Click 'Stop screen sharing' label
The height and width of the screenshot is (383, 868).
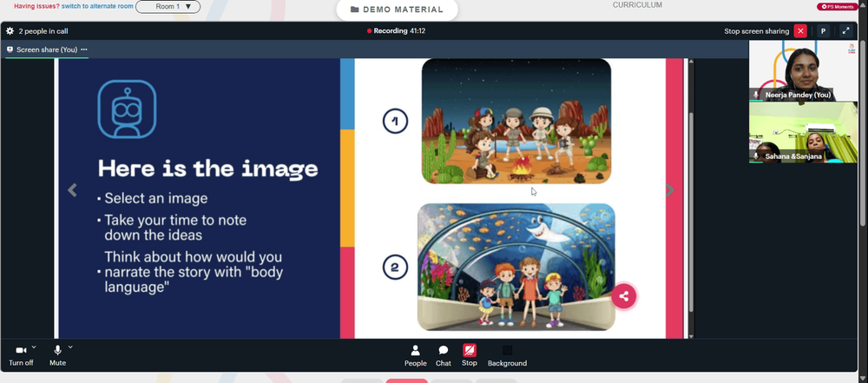[757, 31]
